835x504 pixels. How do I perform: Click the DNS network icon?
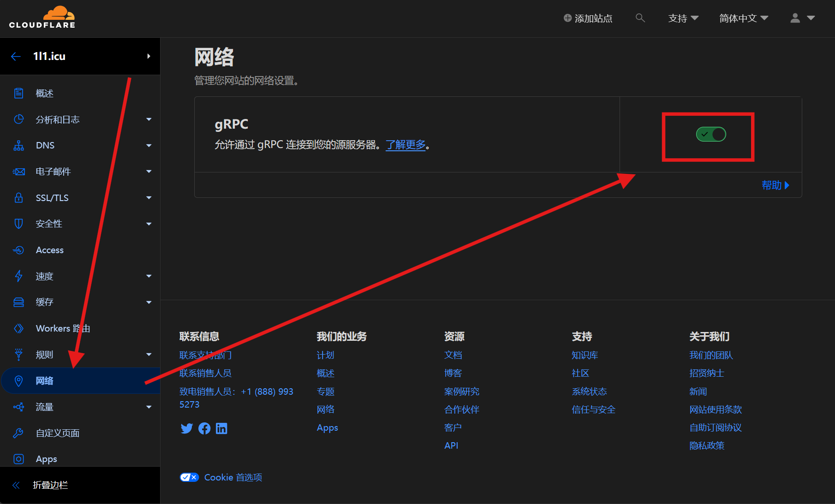(18, 146)
